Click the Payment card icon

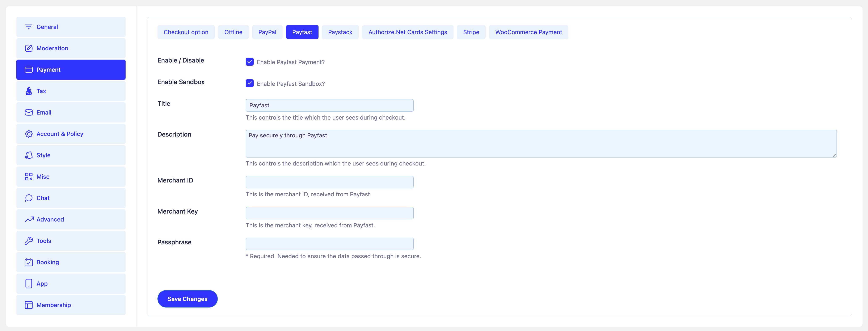coord(29,70)
